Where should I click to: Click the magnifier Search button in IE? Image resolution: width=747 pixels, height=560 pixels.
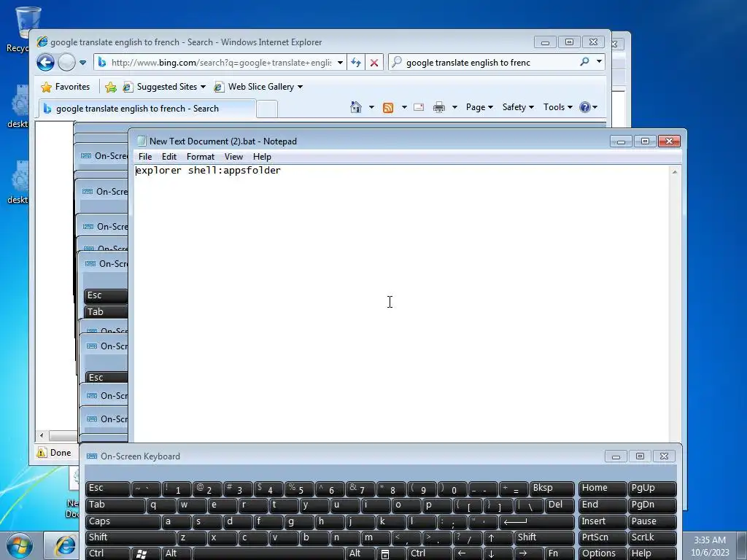584,62
